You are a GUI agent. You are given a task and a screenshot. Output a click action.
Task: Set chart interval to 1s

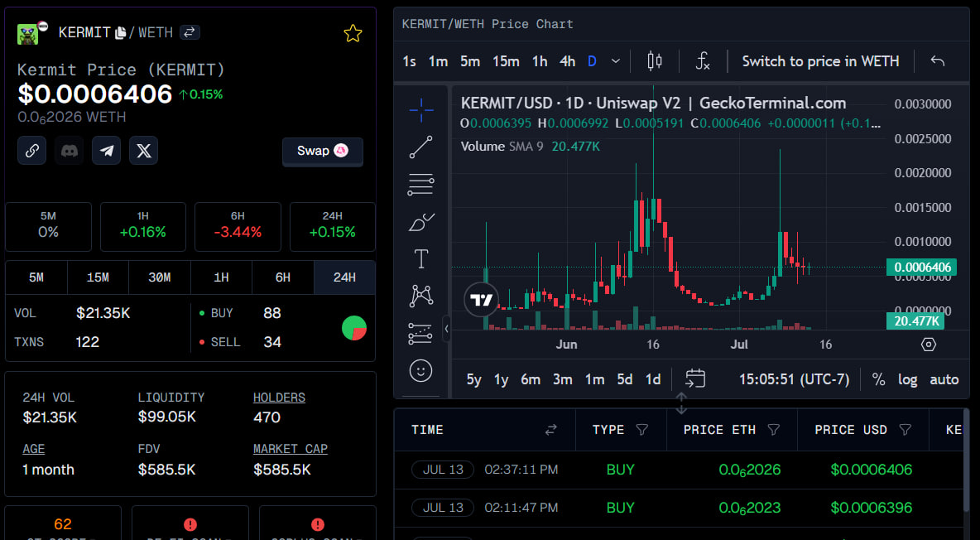point(410,61)
